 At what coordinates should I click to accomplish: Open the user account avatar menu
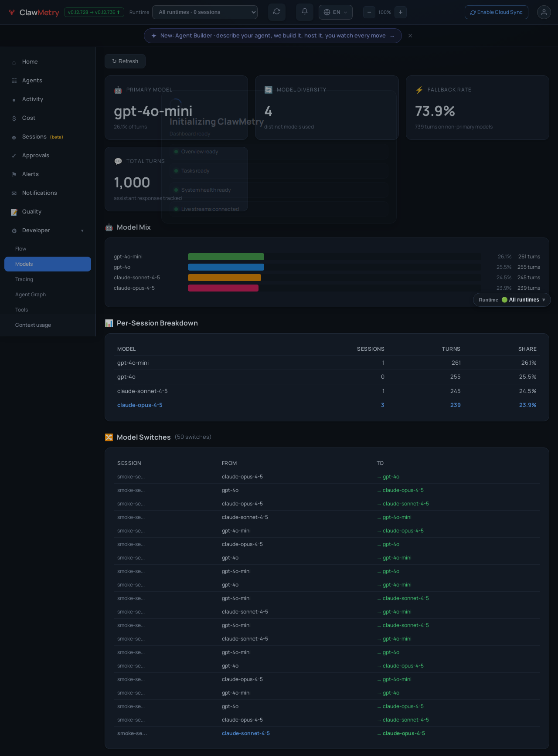click(x=544, y=12)
